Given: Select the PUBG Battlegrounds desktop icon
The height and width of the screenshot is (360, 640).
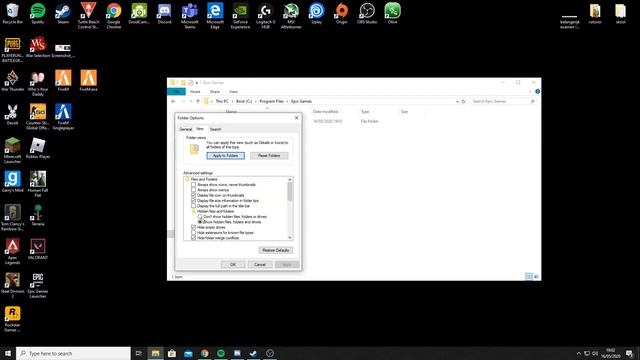Looking at the screenshot, I should (x=13, y=50).
